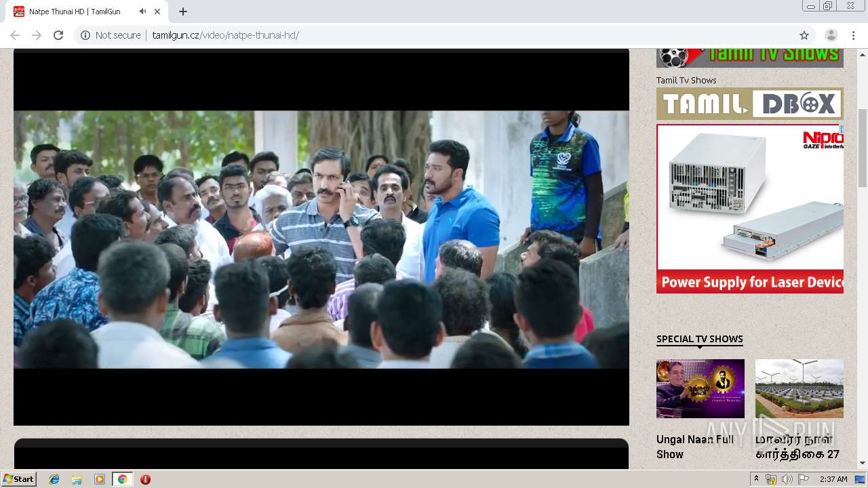Open the Windows Start menu
868x488 pixels.
(x=18, y=479)
